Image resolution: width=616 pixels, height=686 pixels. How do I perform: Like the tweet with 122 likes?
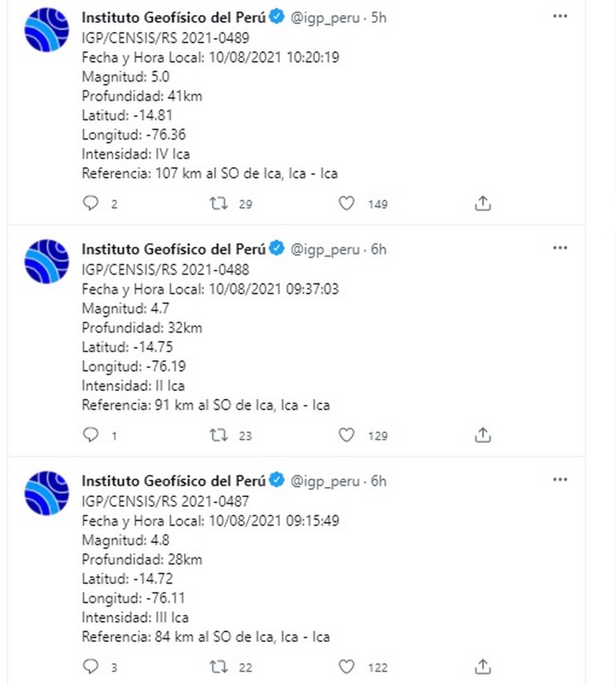346,667
